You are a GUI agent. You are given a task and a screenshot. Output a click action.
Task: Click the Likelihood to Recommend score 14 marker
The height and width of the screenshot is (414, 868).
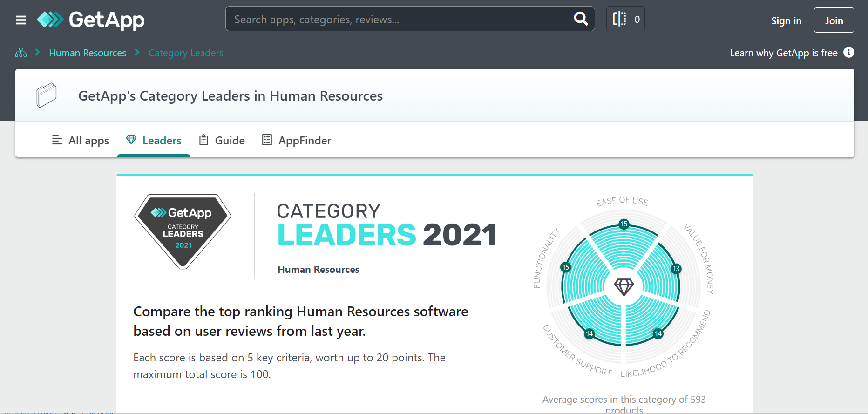pos(658,333)
